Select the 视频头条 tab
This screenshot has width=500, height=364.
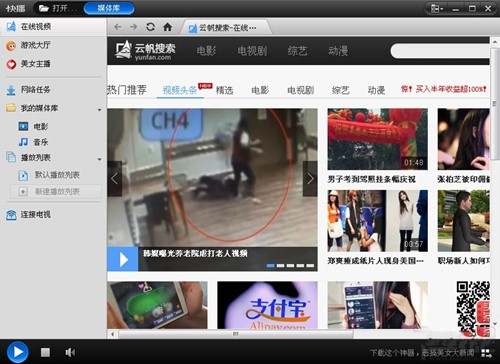[x=180, y=90]
